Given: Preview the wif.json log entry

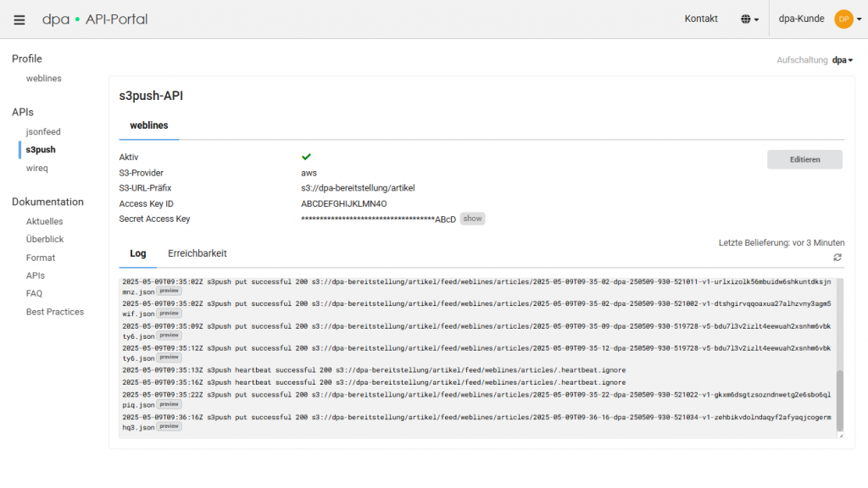Looking at the screenshot, I should (x=169, y=313).
